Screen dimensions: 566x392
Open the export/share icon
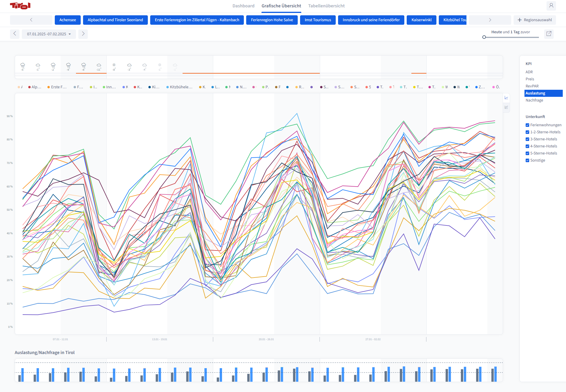tap(549, 34)
